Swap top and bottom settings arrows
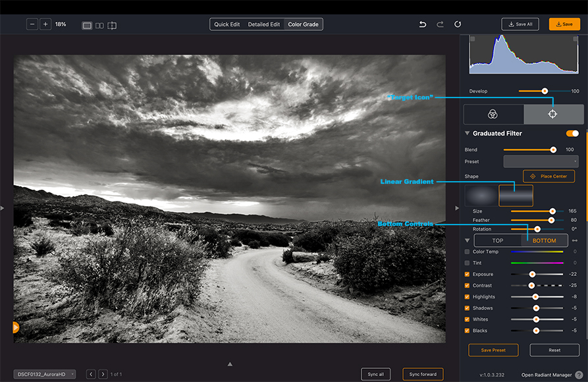This screenshot has height=382, width=588. pyautogui.click(x=575, y=240)
